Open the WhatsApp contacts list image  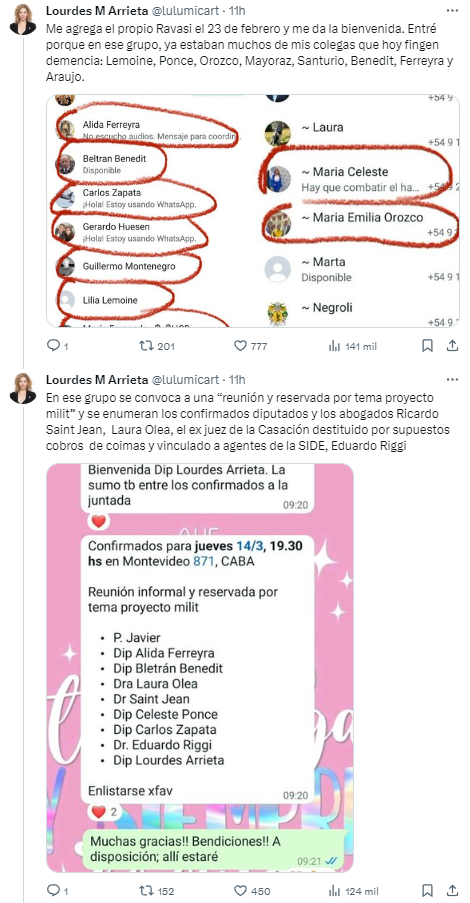coord(253,211)
